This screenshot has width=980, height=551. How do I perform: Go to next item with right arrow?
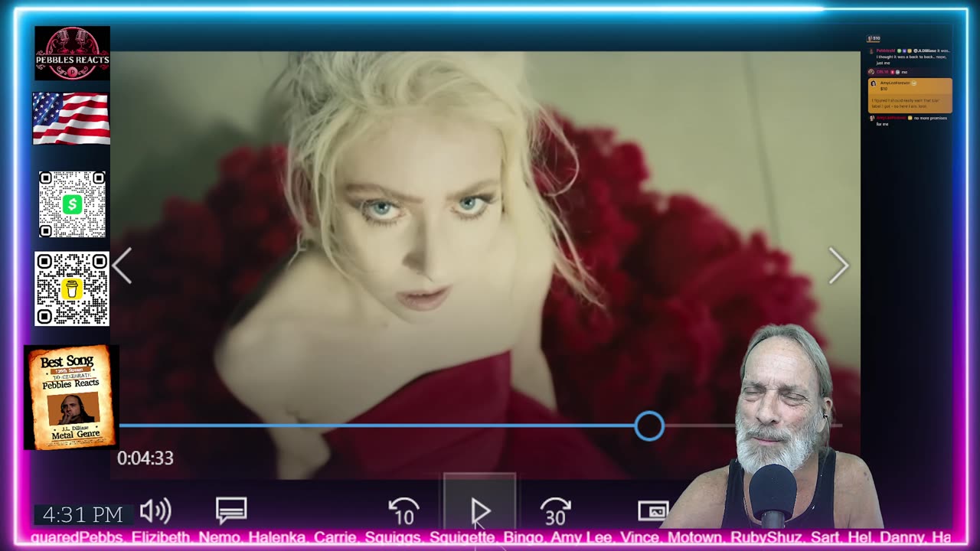point(838,266)
